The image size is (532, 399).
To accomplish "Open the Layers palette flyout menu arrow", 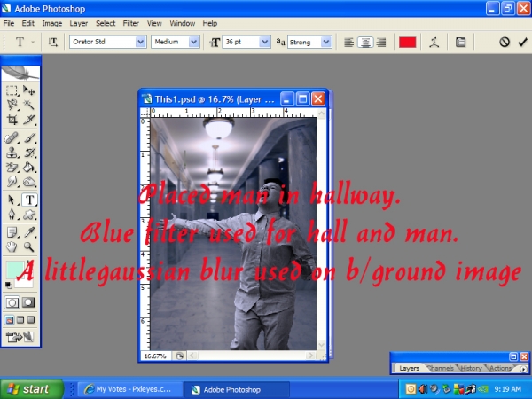I will [523, 369].
